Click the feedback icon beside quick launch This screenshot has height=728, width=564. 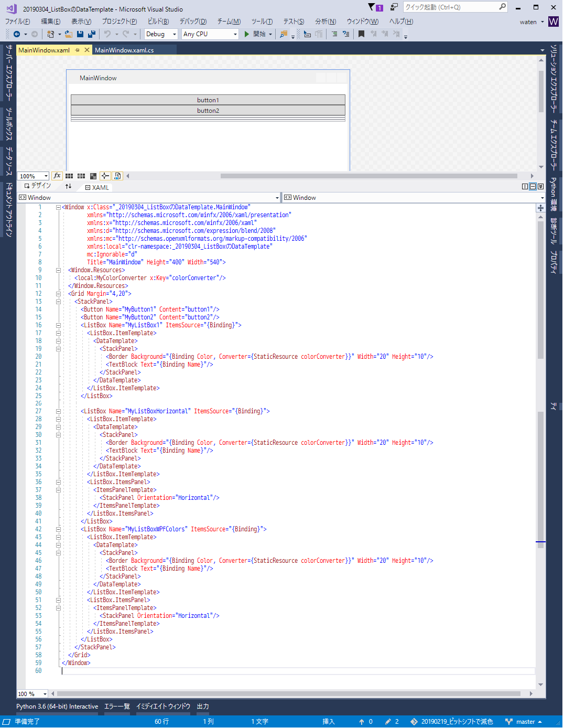point(394,7)
